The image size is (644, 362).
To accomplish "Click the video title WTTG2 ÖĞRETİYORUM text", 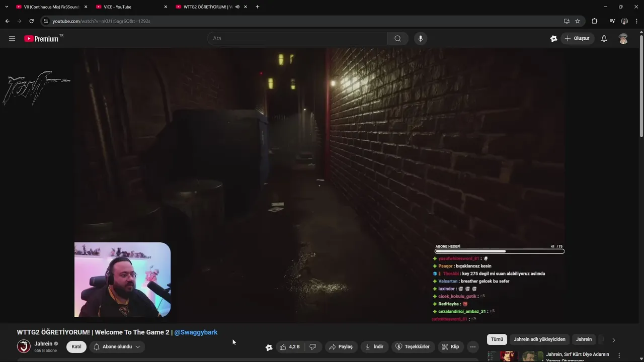I will pos(93,332).
